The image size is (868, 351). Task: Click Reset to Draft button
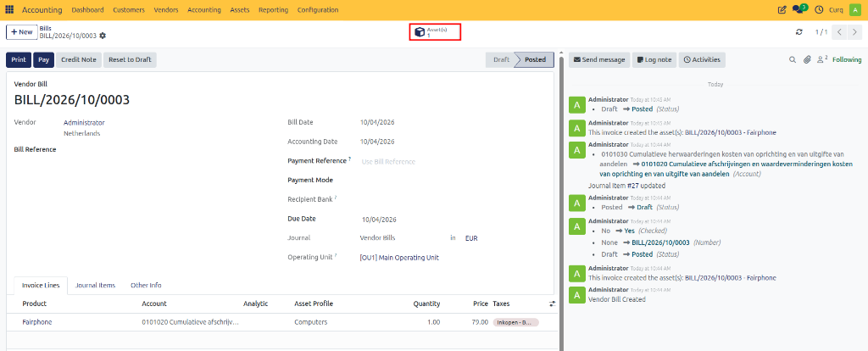[x=130, y=60]
